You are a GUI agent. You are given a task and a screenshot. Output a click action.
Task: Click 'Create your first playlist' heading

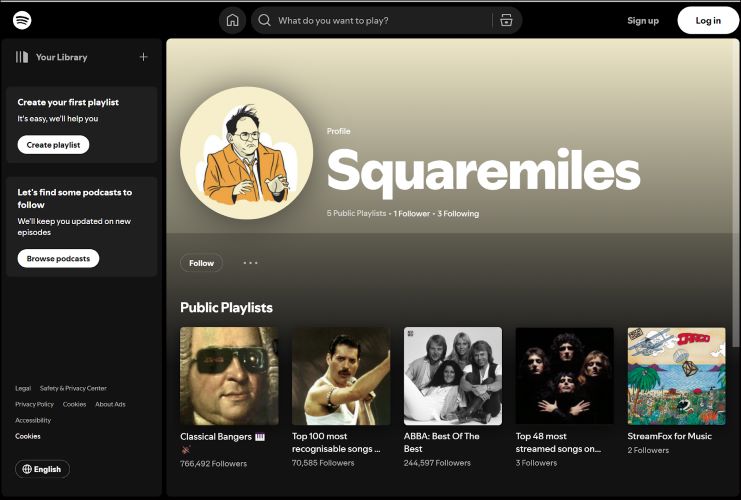tap(68, 102)
